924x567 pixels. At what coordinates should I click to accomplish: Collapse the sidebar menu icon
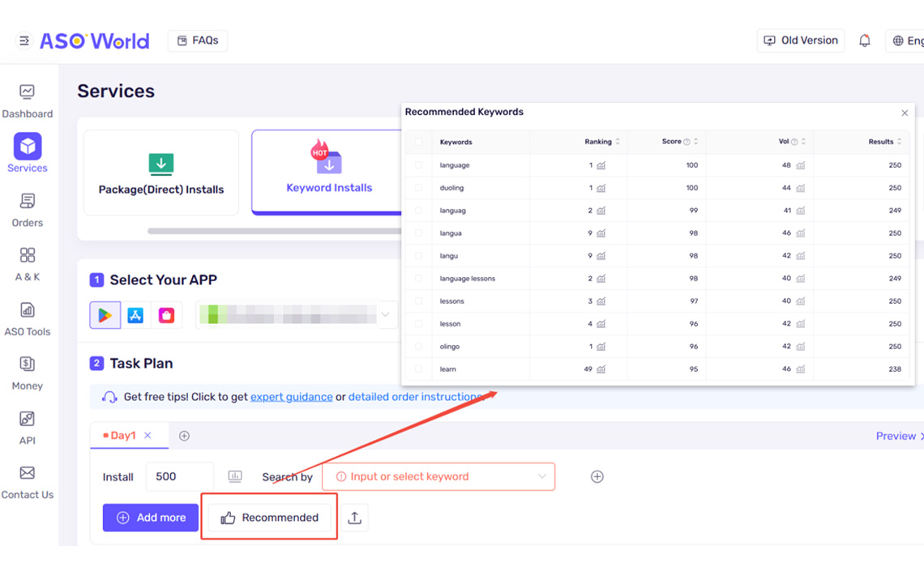click(24, 40)
